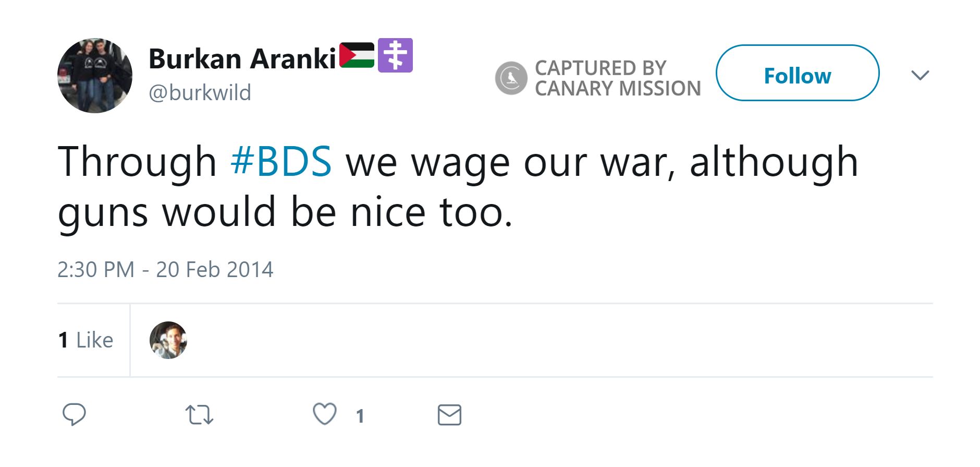Click the @burkwild handle
Screen dimensions: 980x467
pos(200,93)
